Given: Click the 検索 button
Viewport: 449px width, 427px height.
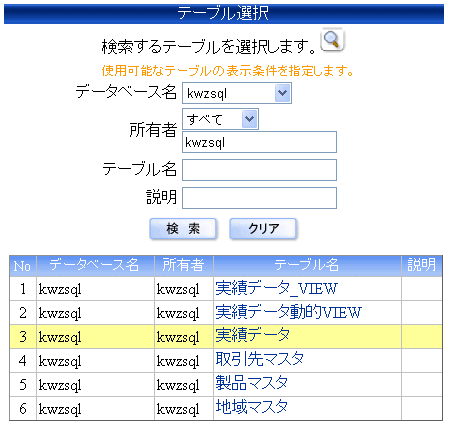Looking at the screenshot, I should point(183,229).
